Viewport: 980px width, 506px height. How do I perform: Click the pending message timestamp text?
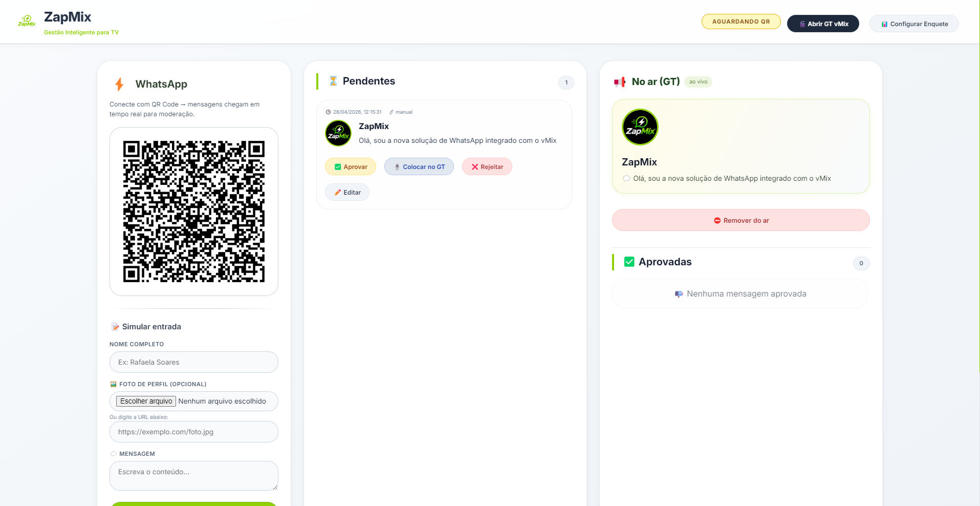357,112
